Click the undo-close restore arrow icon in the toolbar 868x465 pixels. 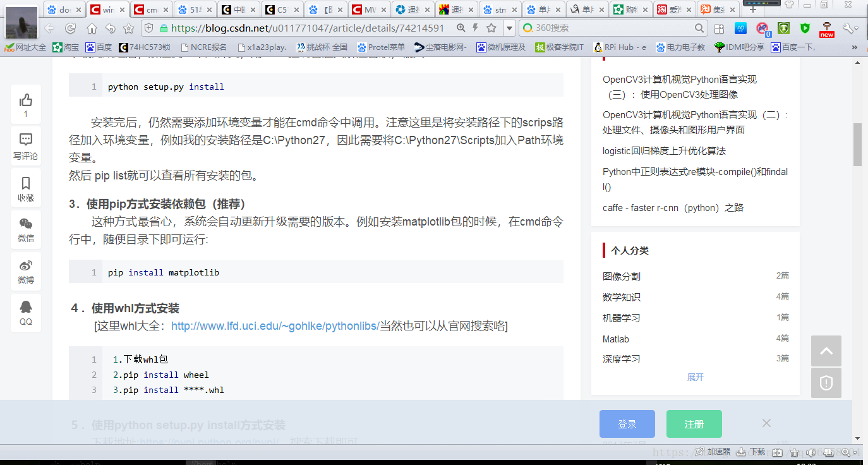click(110, 28)
